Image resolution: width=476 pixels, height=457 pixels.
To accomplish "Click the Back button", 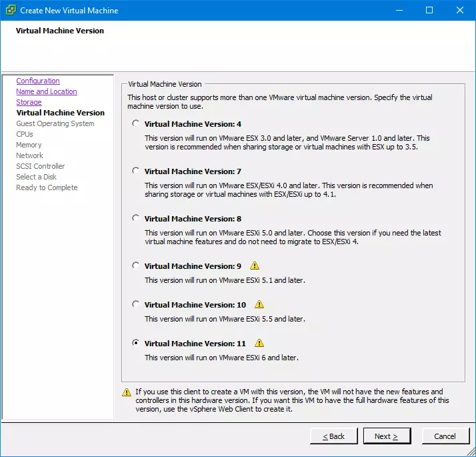I will point(333,436).
